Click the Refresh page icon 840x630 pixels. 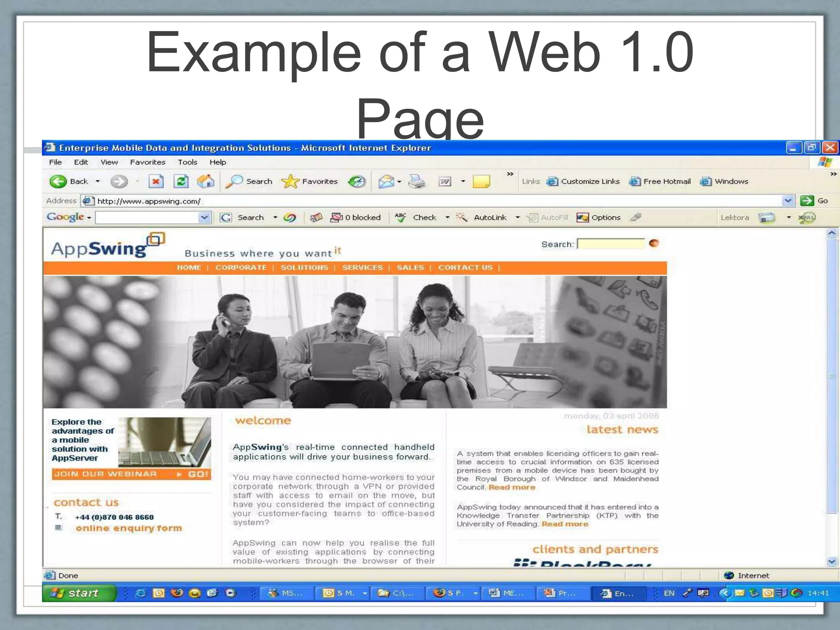181,181
